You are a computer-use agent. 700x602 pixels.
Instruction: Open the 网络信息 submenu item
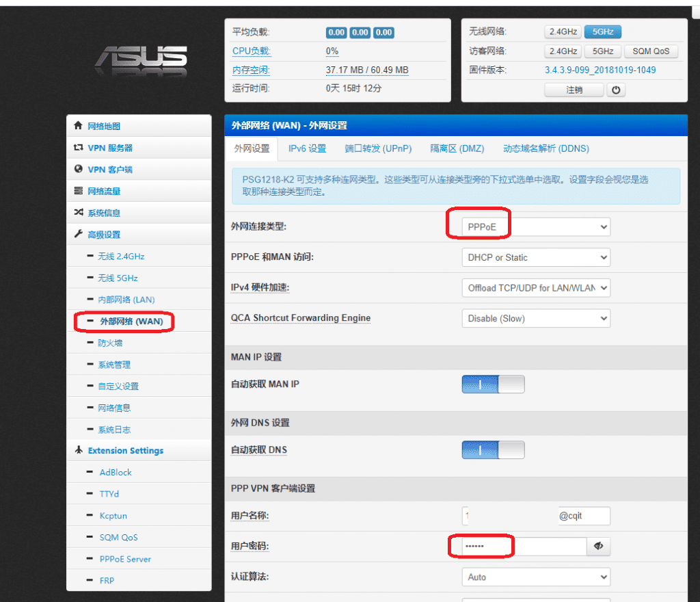click(x=139, y=408)
